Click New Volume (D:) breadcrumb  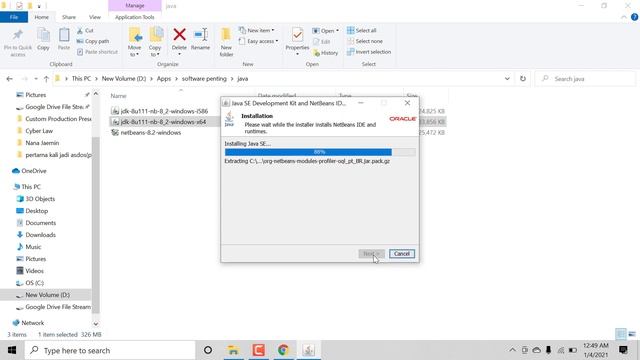(124, 79)
